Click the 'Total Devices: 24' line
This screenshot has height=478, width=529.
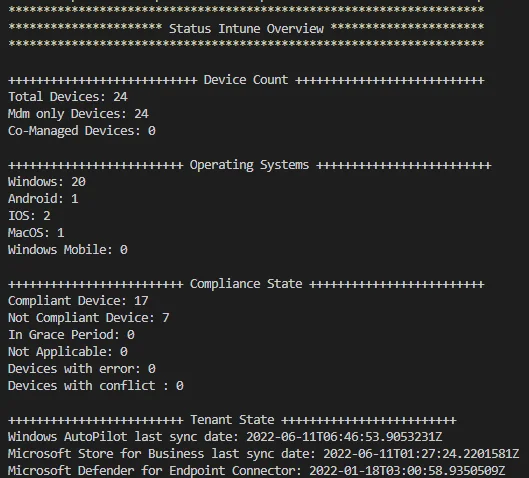pyautogui.click(x=68, y=97)
